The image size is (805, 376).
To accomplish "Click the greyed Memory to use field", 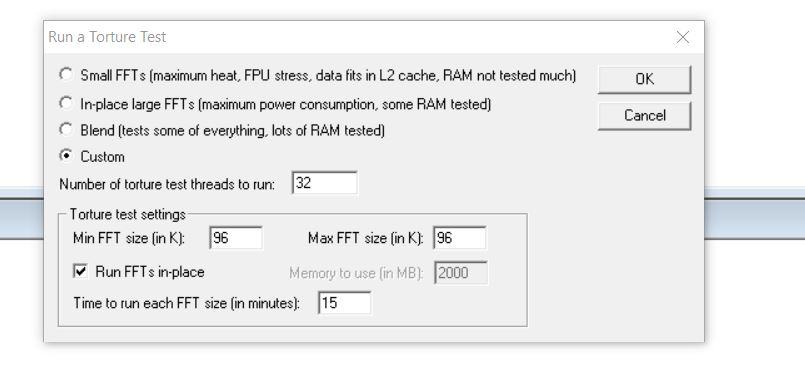I will (461, 273).
